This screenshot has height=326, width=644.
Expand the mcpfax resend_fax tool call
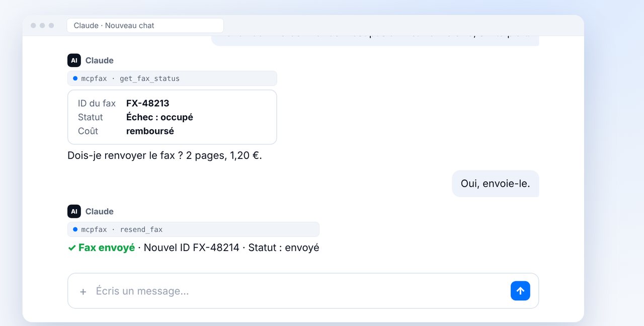193,229
